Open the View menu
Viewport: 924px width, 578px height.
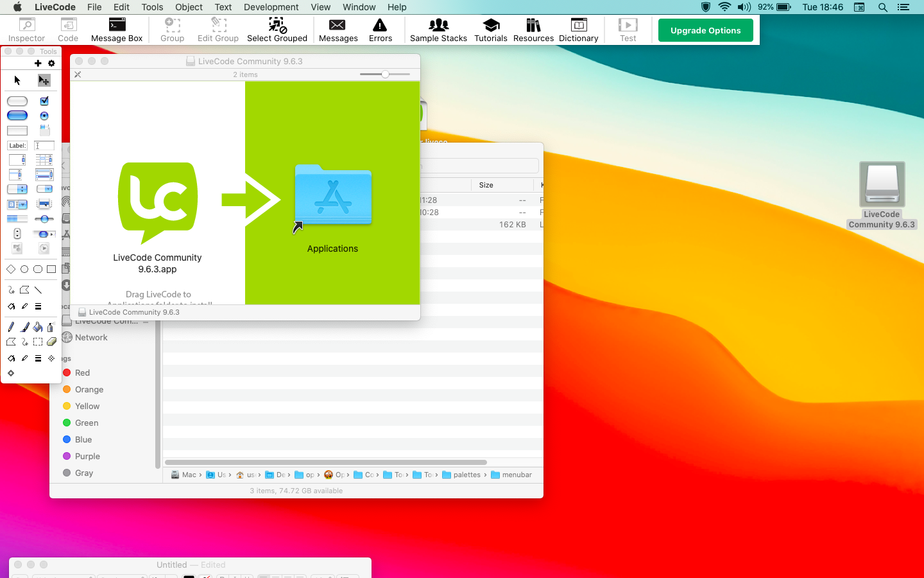click(320, 7)
